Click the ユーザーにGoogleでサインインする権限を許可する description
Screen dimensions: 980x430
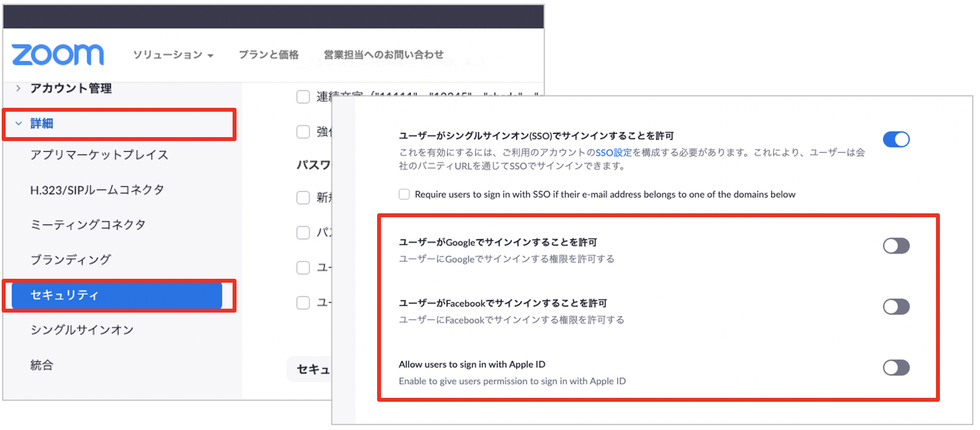[506, 259]
